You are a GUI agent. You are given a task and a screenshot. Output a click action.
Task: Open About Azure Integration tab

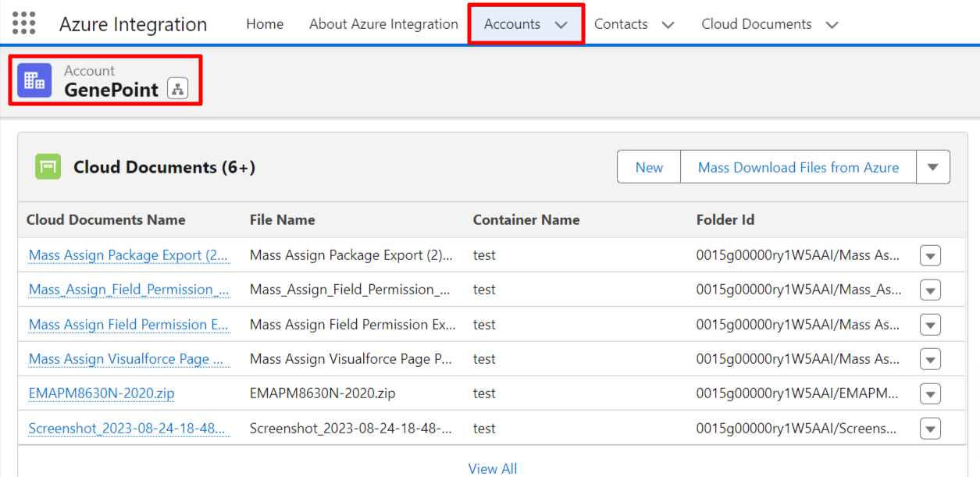click(x=383, y=24)
